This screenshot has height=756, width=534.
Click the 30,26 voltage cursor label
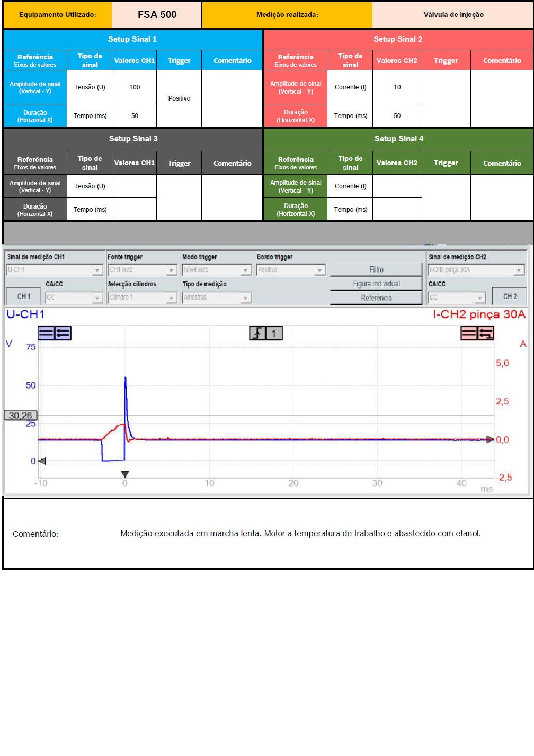point(21,416)
